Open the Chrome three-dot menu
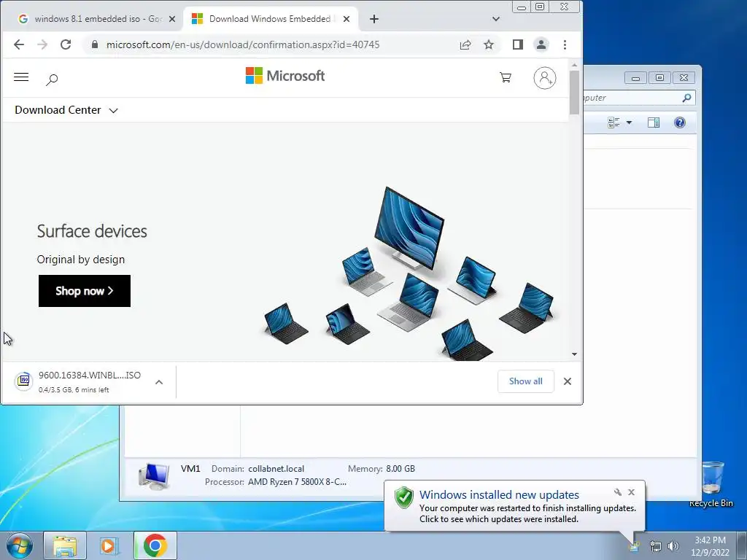Screen dimensions: 747x560 tap(565, 44)
